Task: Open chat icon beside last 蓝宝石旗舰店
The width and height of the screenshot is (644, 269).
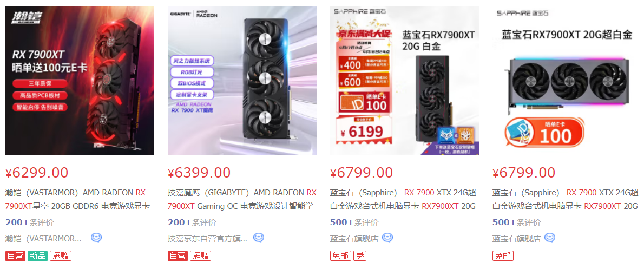Action: pyautogui.click(x=549, y=238)
